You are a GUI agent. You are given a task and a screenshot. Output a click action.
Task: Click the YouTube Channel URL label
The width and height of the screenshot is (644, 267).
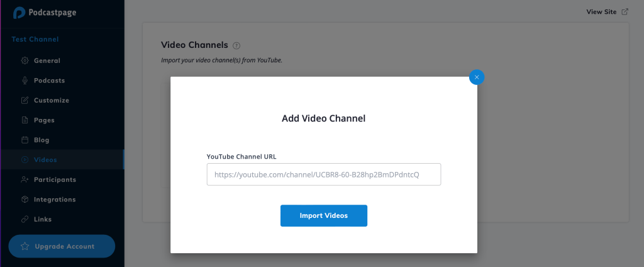point(241,156)
